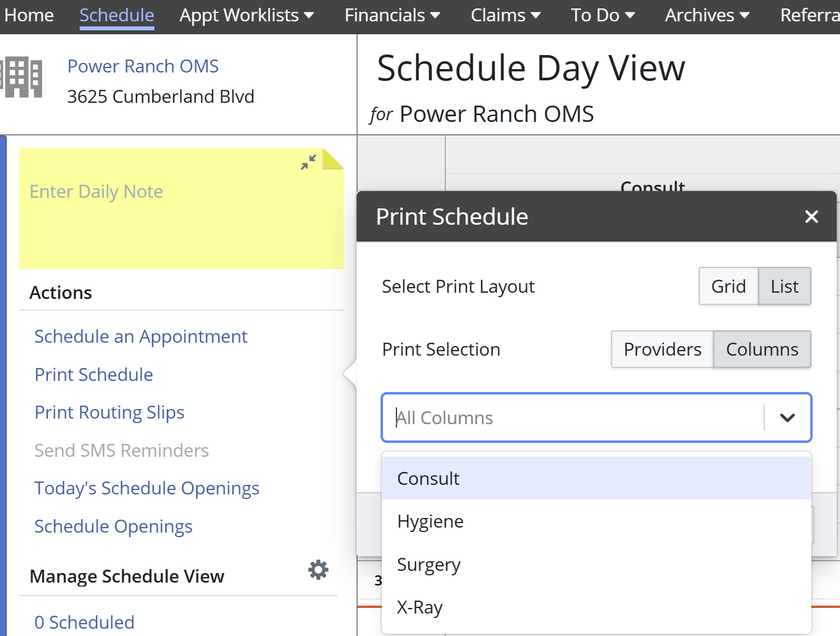This screenshot has height=636, width=840.
Task: Open Manage Schedule View gear settings
Action: click(318, 570)
